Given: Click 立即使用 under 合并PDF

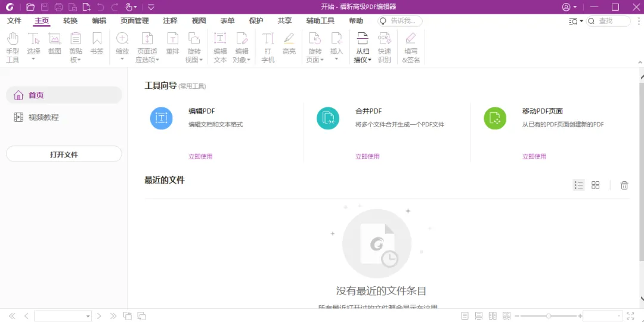Looking at the screenshot, I should pos(367,156).
